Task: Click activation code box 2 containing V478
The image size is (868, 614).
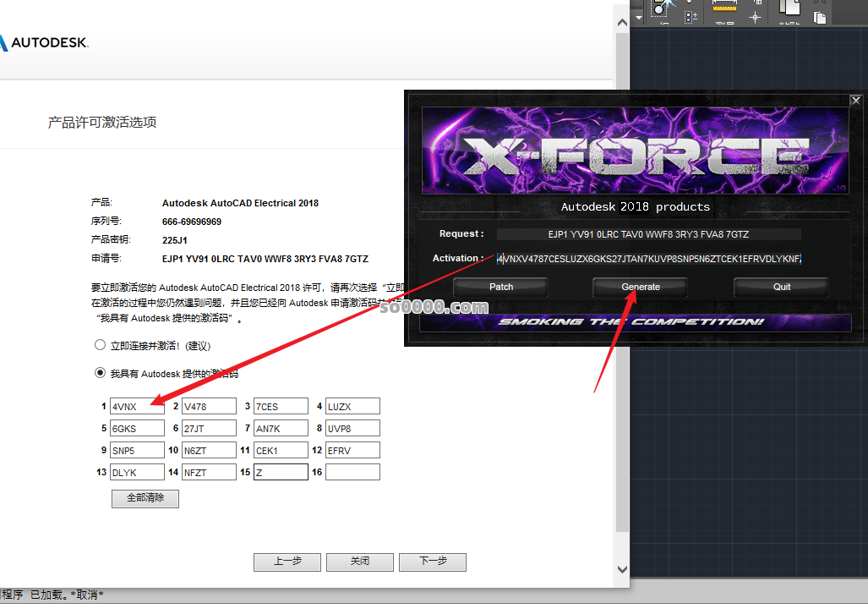Action: tap(210, 406)
